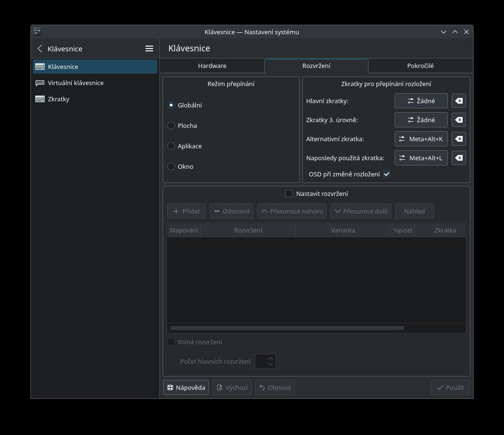Switch to the Hardware tab
Viewport: 504px width, 435px height.
212,66
